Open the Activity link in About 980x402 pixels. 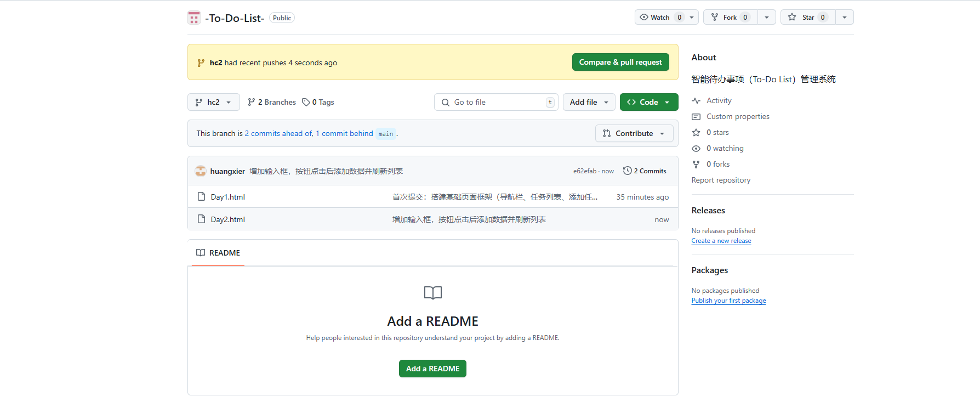tap(719, 100)
